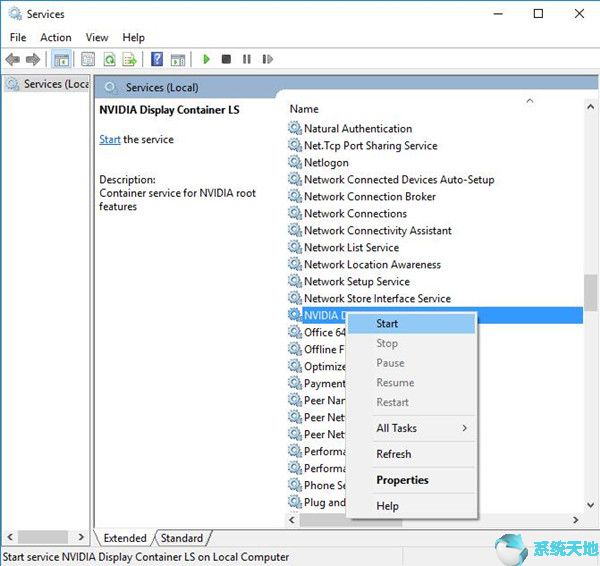Select Properties from the context menu
The height and width of the screenshot is (566, 600).
[402, 480]
